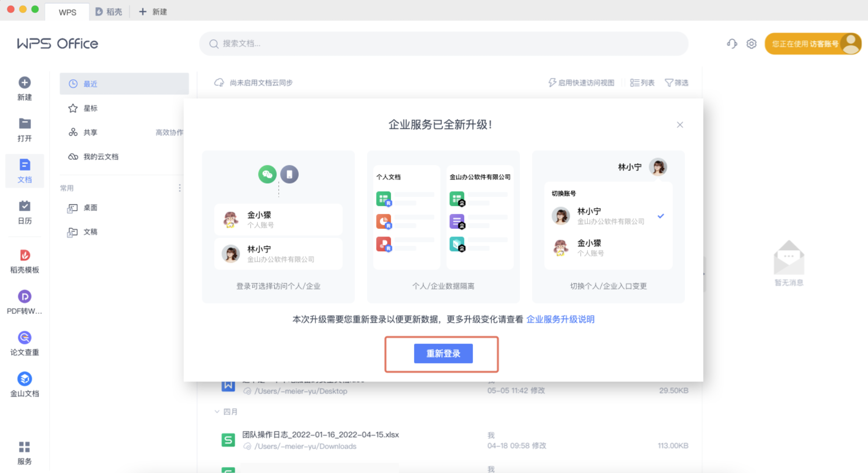868x473 pixels.
Task: Click the 个人文档 column header
Action: click(x=388, y=177)
